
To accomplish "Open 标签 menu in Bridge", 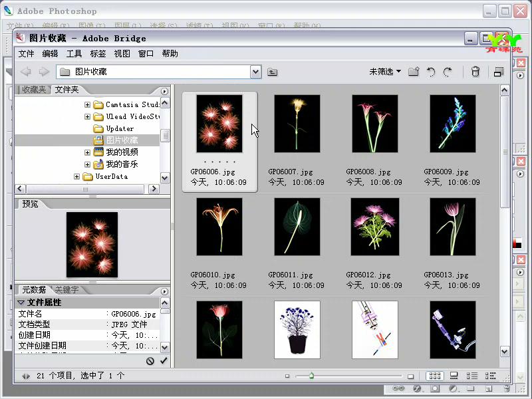I will 98,54.
